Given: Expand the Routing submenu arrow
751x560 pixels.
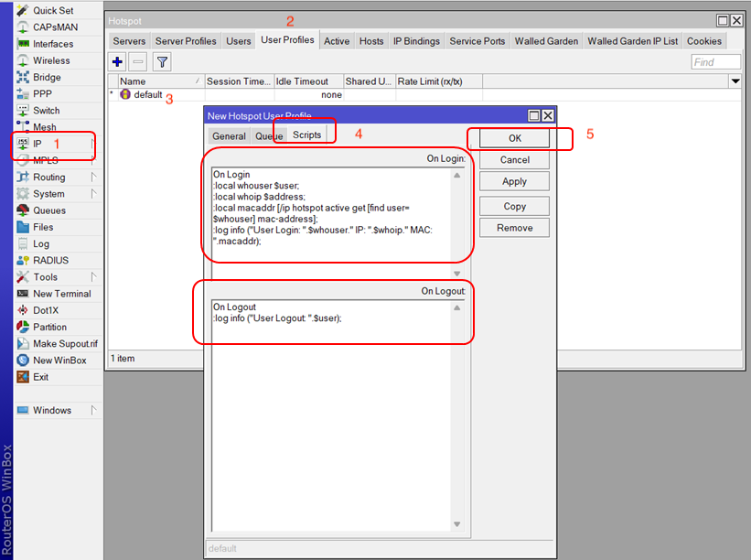Looking at the screenshot, I should pos(94,178).
